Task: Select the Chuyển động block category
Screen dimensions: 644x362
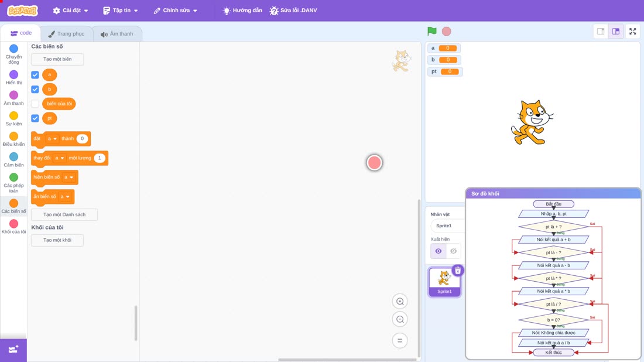Action: click(13, 54)
